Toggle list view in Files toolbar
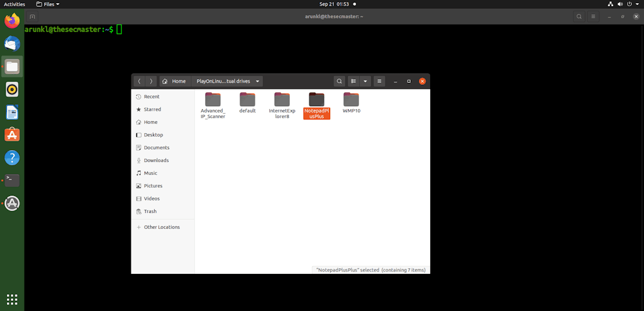644x311 pixels. click(x=353, y=81)
